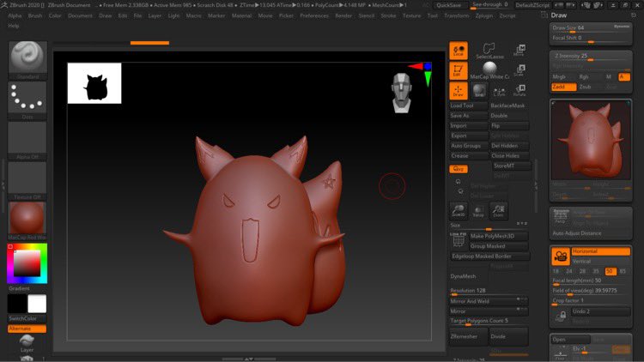
Task: Toggle the Floor grid icon
Action: 561,353
